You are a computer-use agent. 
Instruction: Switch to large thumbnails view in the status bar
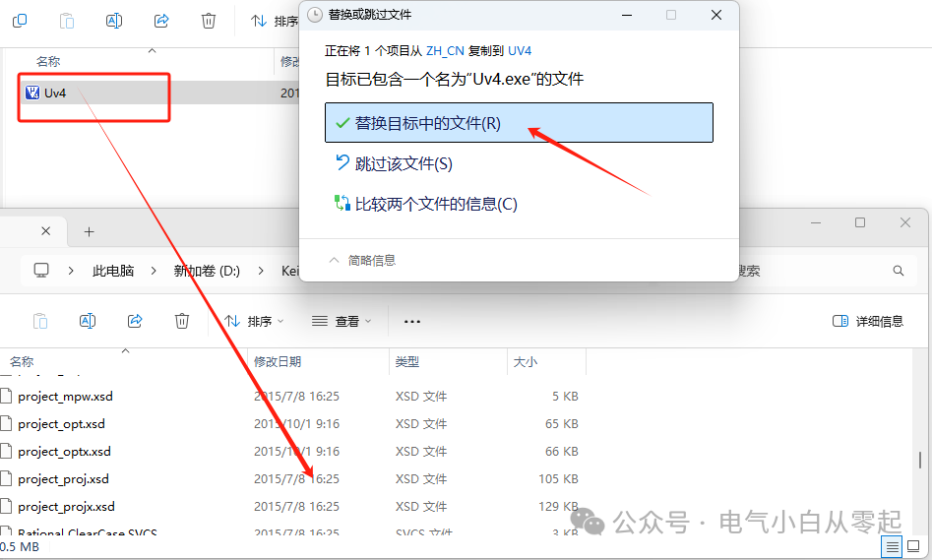tap(915, 547)
